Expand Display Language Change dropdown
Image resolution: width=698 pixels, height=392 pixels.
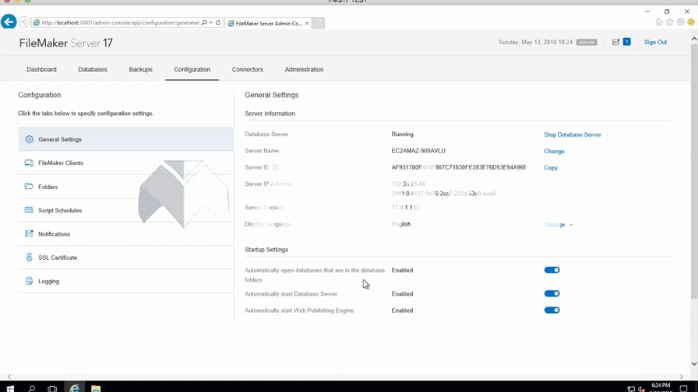(559, 225)
